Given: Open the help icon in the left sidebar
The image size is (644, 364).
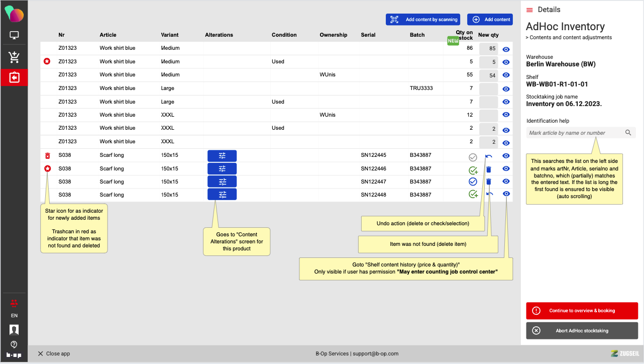Looking at the screenshot, I should [x=14, y=344].
